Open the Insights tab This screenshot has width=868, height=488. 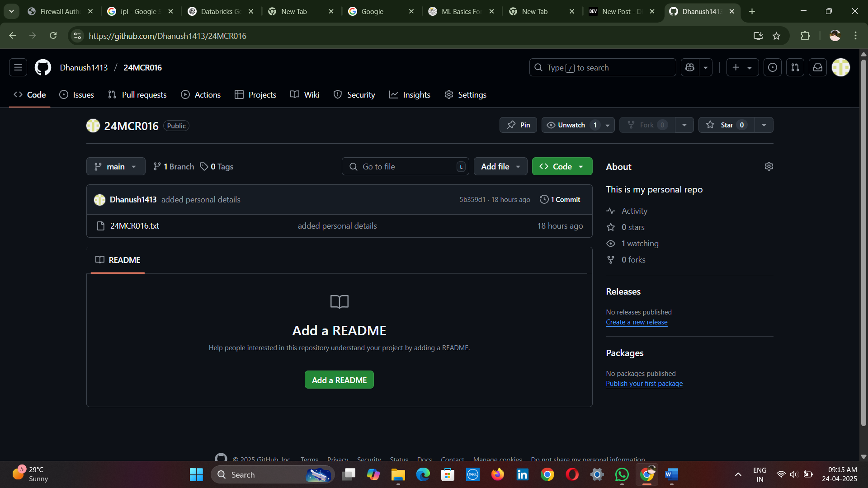[410, 95]
